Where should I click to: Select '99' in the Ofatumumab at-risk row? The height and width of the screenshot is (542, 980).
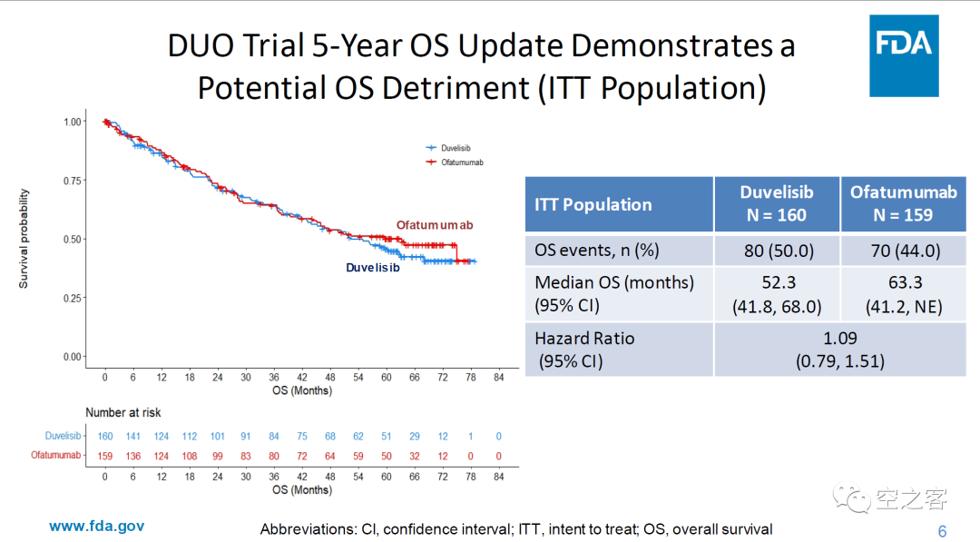[218, 457]
